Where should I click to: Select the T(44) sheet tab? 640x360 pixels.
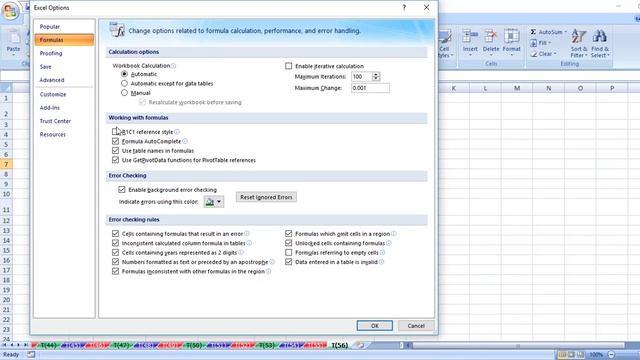[48, 345]
